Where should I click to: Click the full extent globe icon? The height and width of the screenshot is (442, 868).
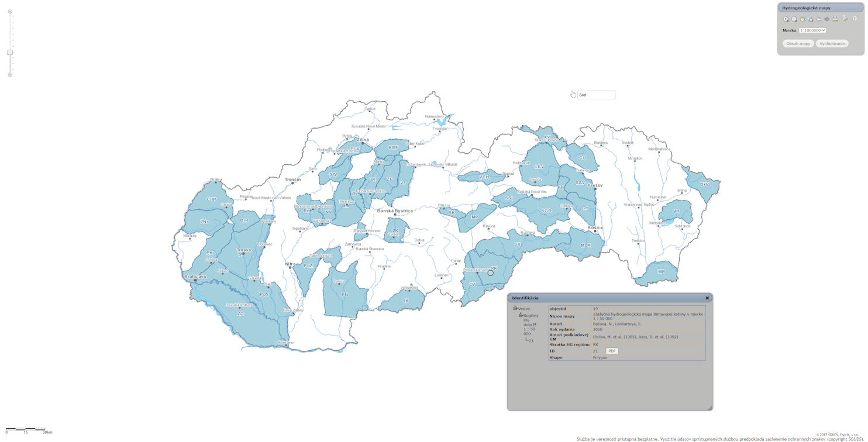(x=811, y=19)
